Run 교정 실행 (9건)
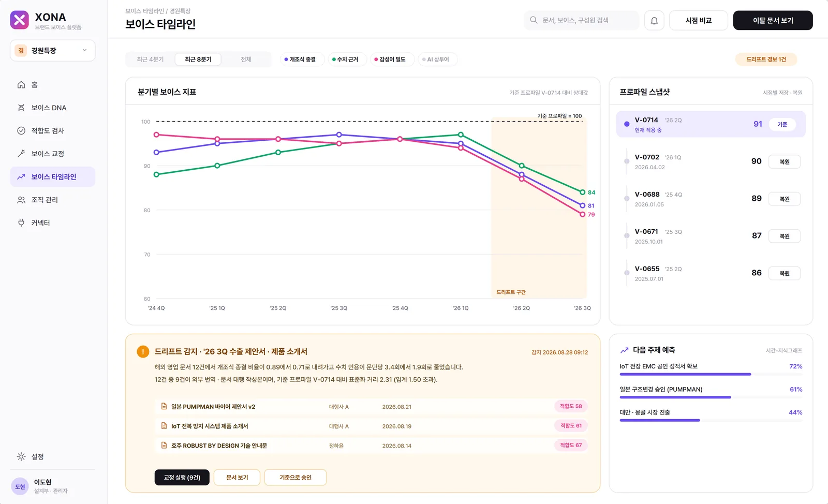This screenshot has height=504, width=828. (182, 478)
